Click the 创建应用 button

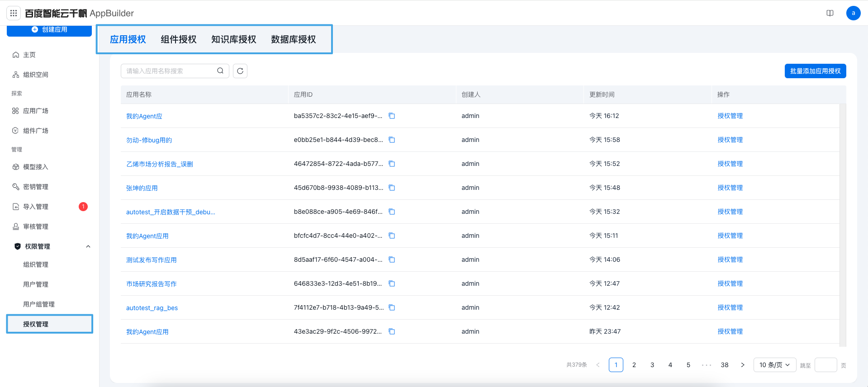49,30
